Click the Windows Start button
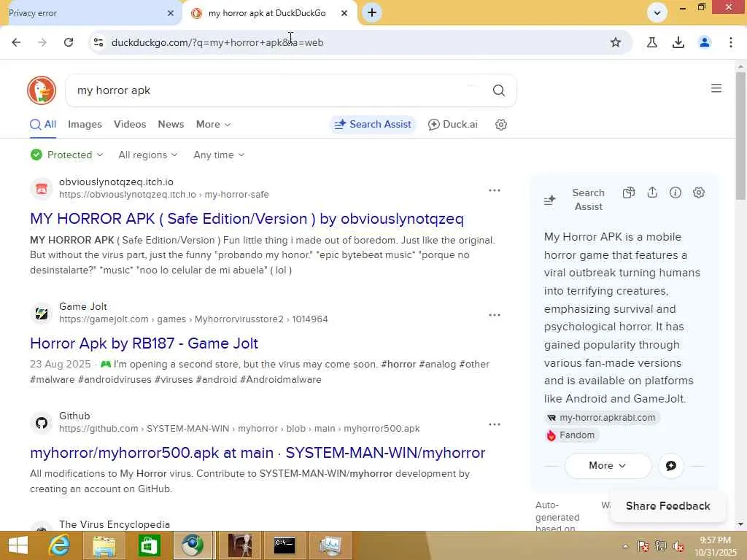Image resolution: width=747 pixels, height=560 pixels. pos(18,545)
